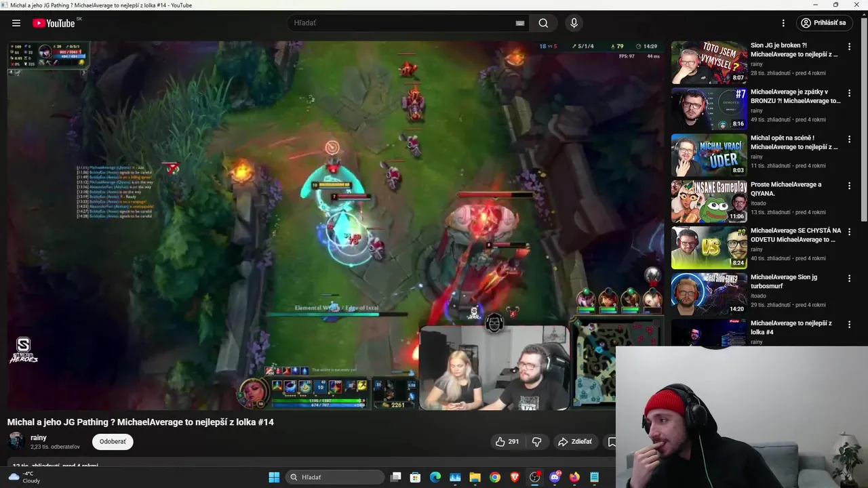Open 'Proste MichaelAverage a QIYANA' title link

786,188
